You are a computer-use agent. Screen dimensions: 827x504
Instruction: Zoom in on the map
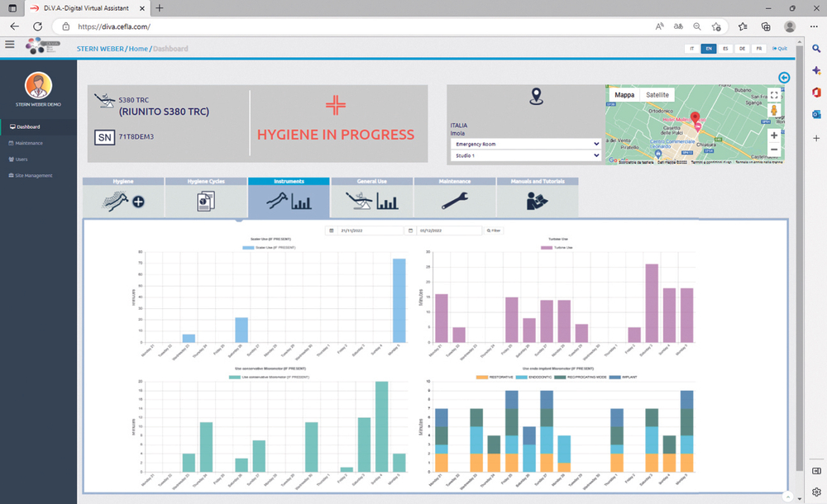pyautogui.click(x=774, y=136)
